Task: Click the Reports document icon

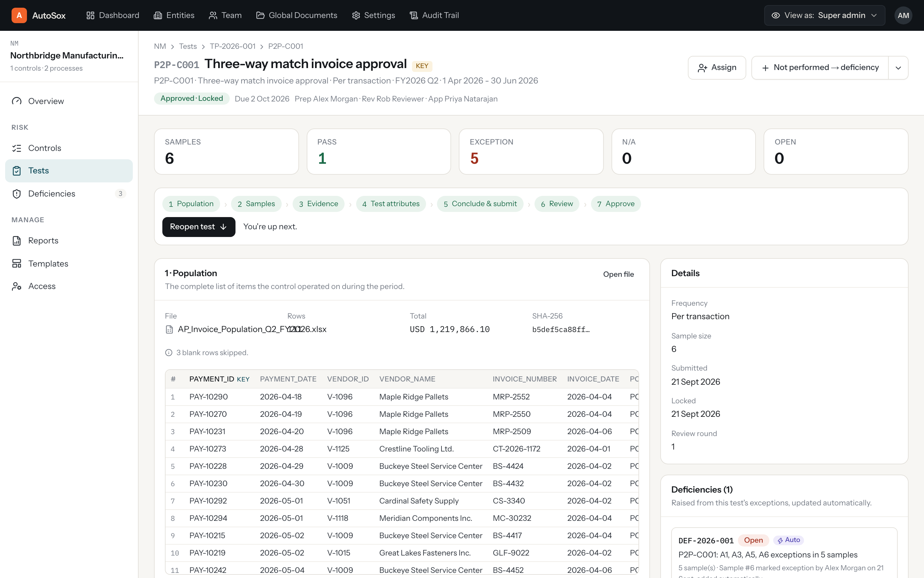Action: pos(17,241)
